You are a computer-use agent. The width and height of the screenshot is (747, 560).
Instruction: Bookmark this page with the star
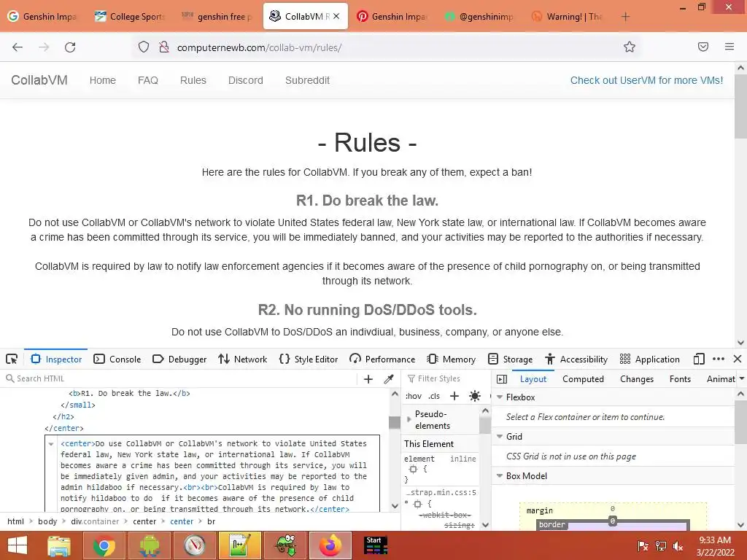click(x=630, y=47)
